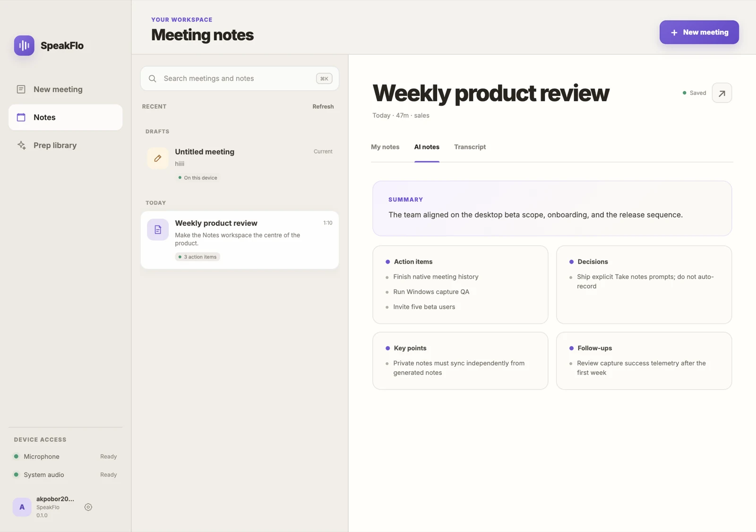The height and width of the screenshot is (532, 756).
Task: Open the Untitled meeting draft
Action: coord(240,163)
